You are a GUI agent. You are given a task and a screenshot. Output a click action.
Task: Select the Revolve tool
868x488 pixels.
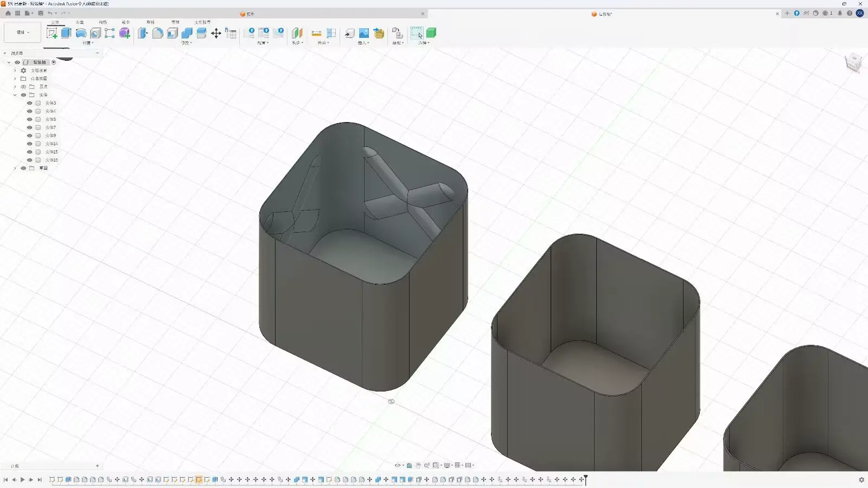[x=81, y=33]
